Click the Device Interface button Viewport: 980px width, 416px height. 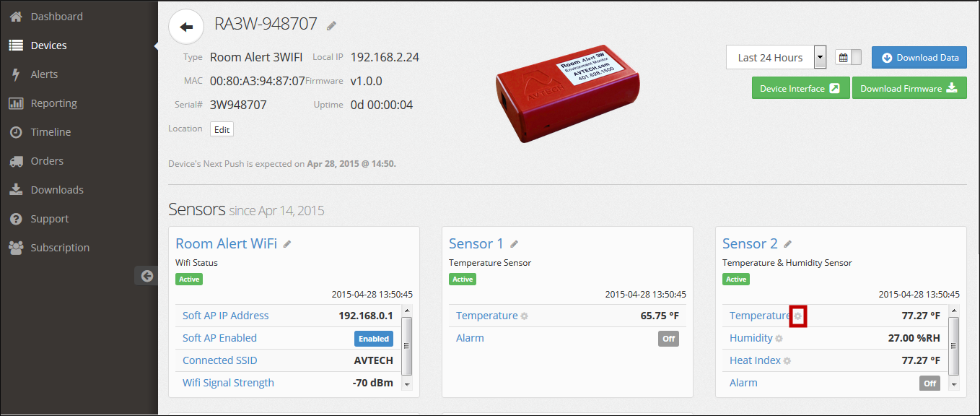[x=800, y=89]
